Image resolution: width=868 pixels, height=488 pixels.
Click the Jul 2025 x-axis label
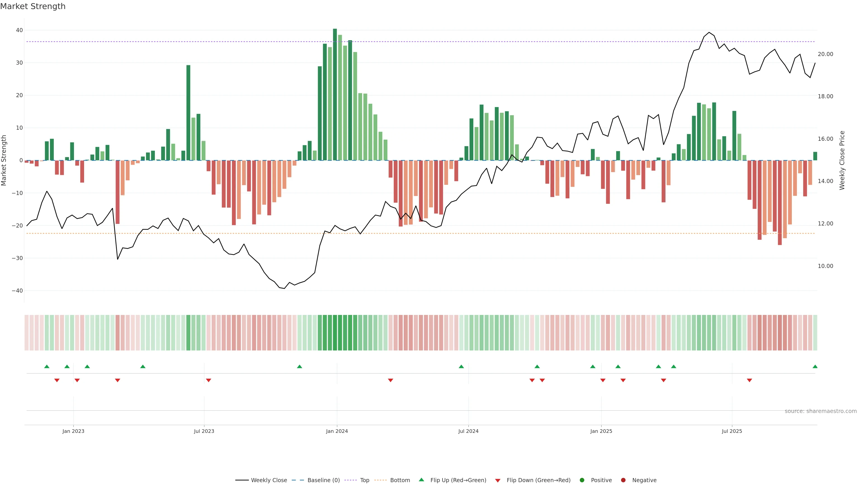(x=731, y=431)
